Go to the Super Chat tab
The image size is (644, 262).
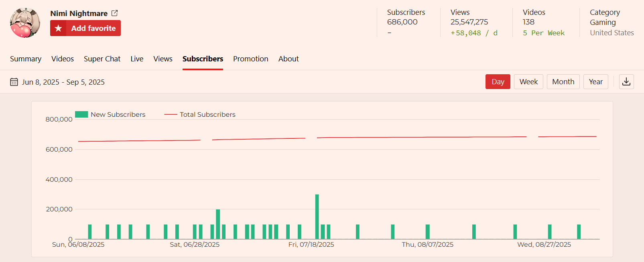click(102, 59)
